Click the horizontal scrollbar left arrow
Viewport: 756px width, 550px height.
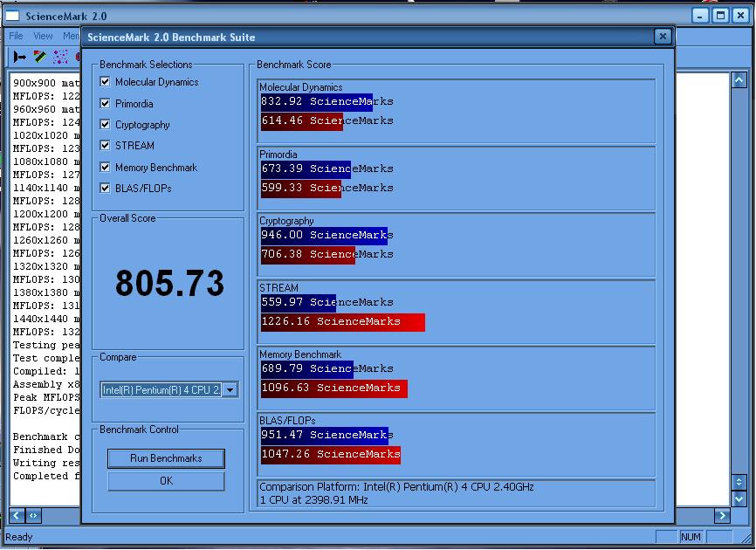[16, 516]
